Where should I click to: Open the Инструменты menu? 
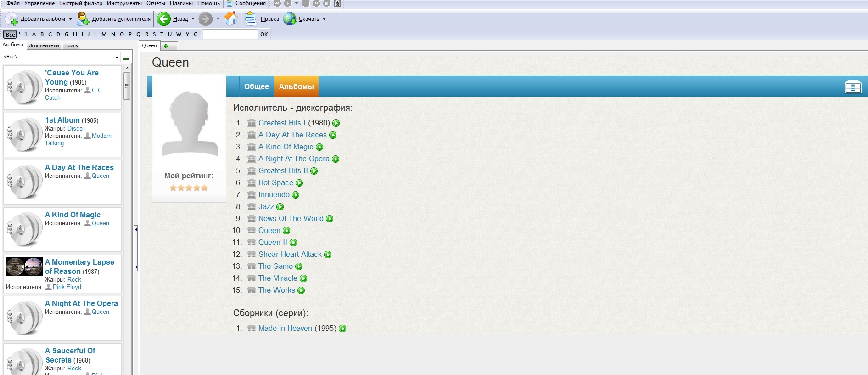tap(124, 3)
